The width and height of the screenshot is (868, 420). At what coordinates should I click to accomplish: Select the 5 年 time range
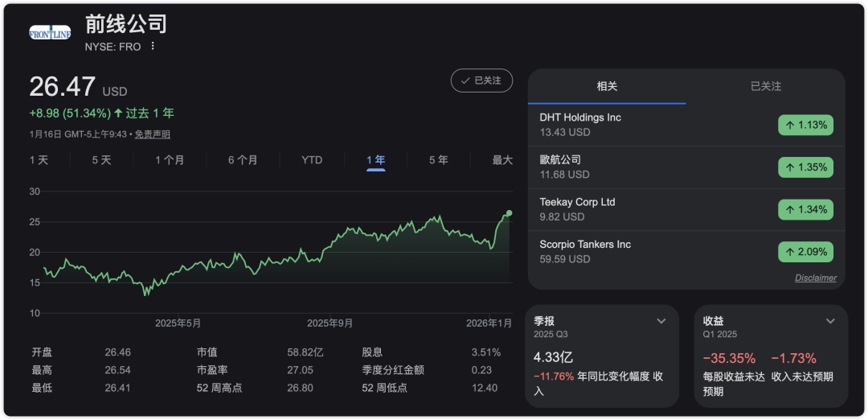[x=438, y=160]
